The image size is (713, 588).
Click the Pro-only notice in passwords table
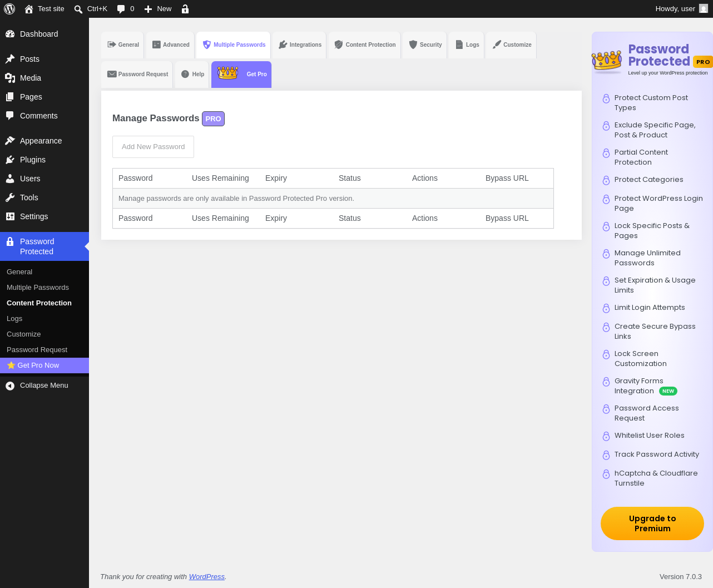236,199
